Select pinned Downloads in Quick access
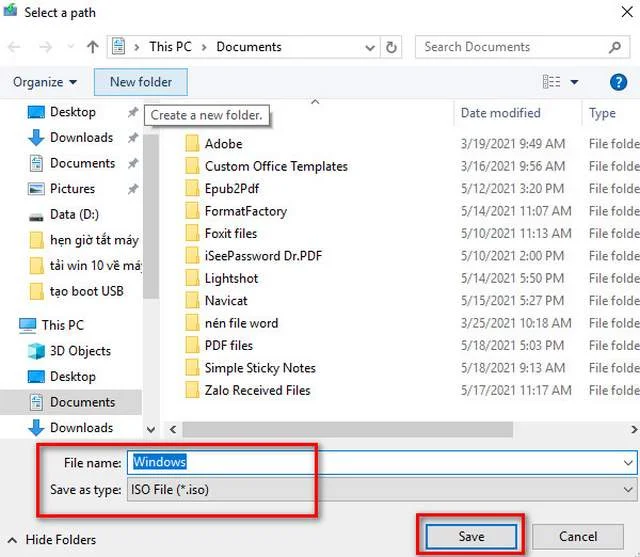The height and width of the screenshot is (557, 640). coord(82,138)
